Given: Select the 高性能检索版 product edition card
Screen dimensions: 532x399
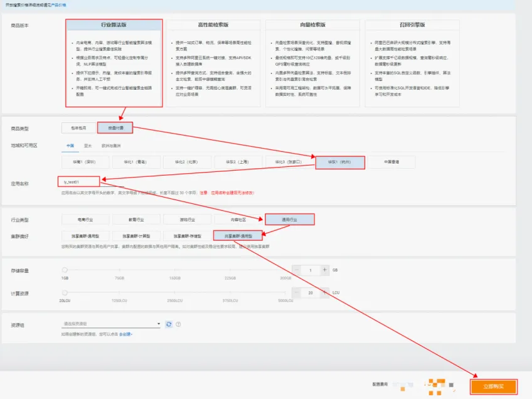Looking at the screenshot, I should (x=213, y=63).
